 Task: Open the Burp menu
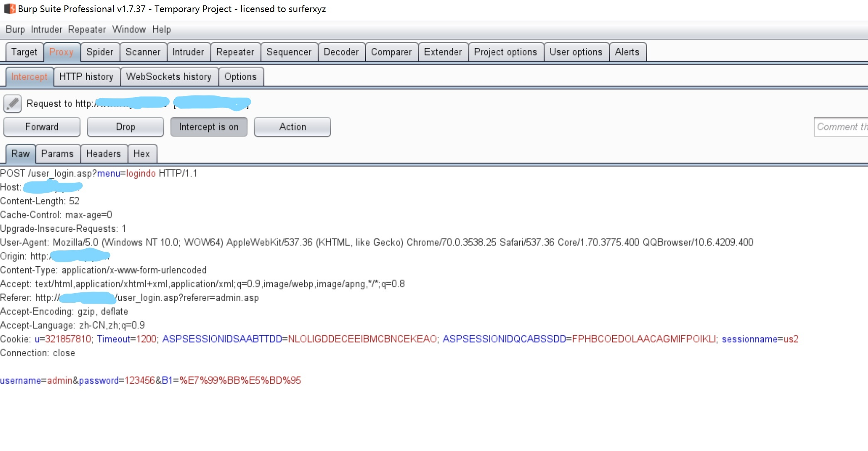click(x=15, y=29)
